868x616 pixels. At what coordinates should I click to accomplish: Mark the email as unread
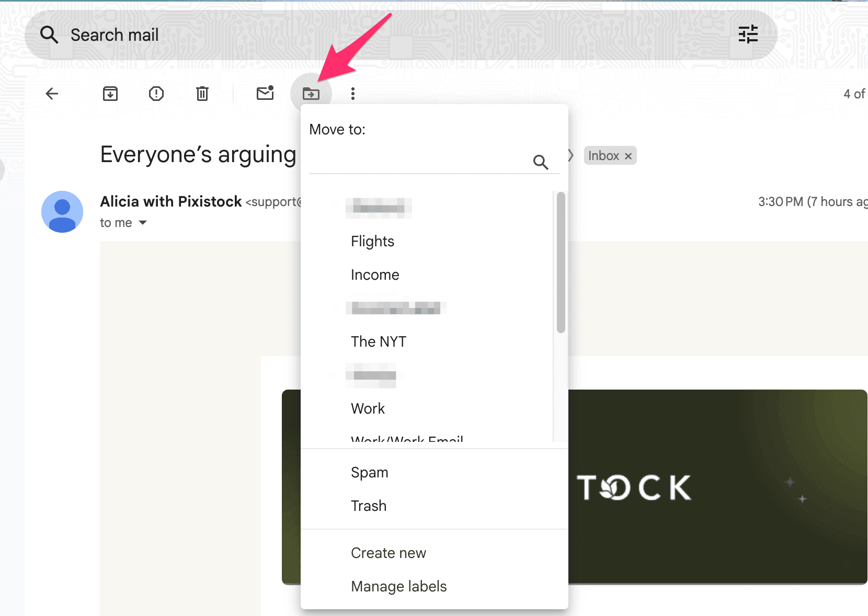[x=265, y=94]
